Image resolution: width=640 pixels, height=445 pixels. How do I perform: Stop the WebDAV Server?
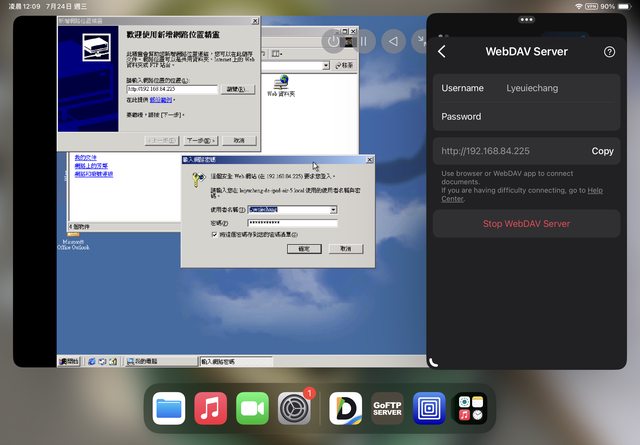(x=526, y=223)
